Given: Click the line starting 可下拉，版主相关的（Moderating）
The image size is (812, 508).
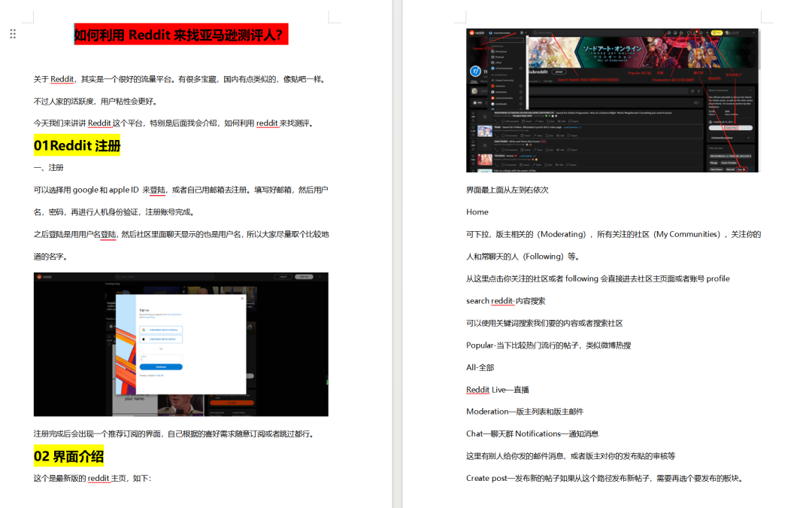Looking at the screenshot, I should point(614,234).
